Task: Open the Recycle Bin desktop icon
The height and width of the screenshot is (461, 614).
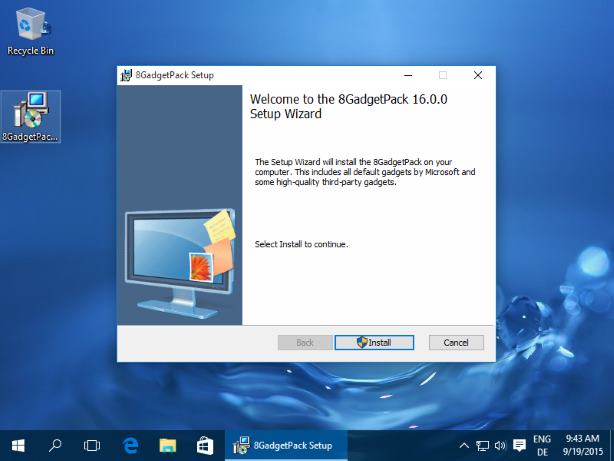Action: (31, 33)
